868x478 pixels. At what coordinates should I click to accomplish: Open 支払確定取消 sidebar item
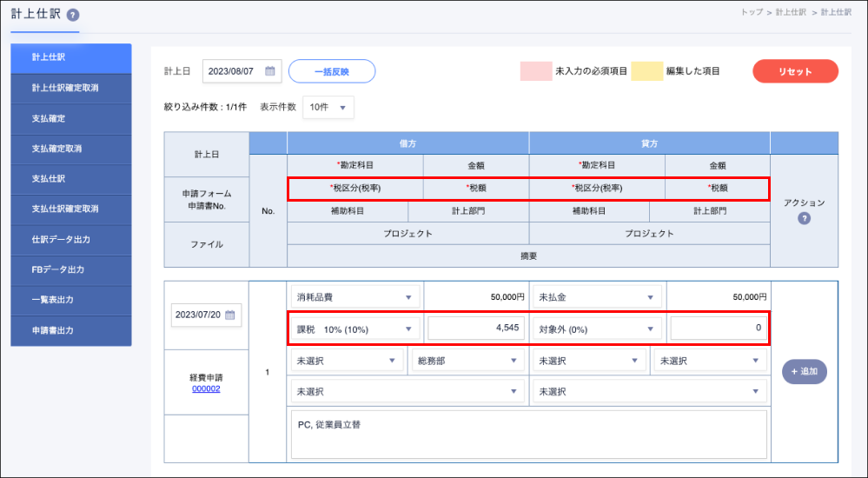pos(71,149)
